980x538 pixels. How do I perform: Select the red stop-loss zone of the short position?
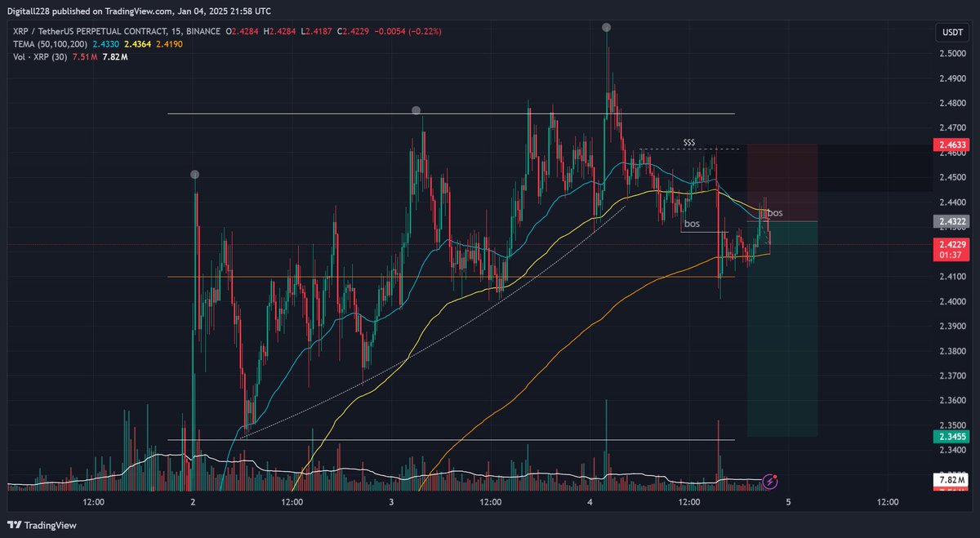782,183
